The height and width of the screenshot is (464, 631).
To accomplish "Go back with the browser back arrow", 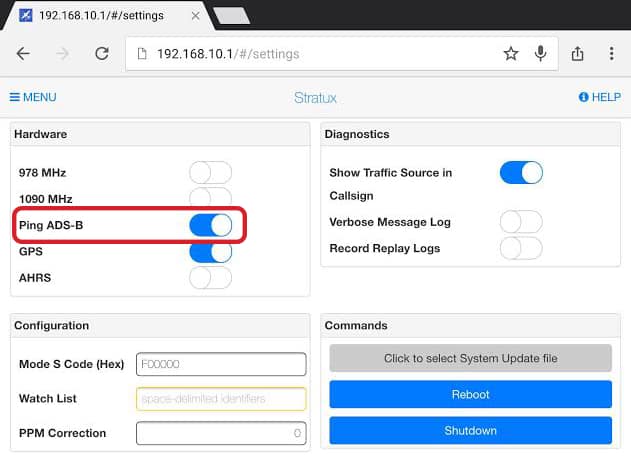I will [23, 54].
